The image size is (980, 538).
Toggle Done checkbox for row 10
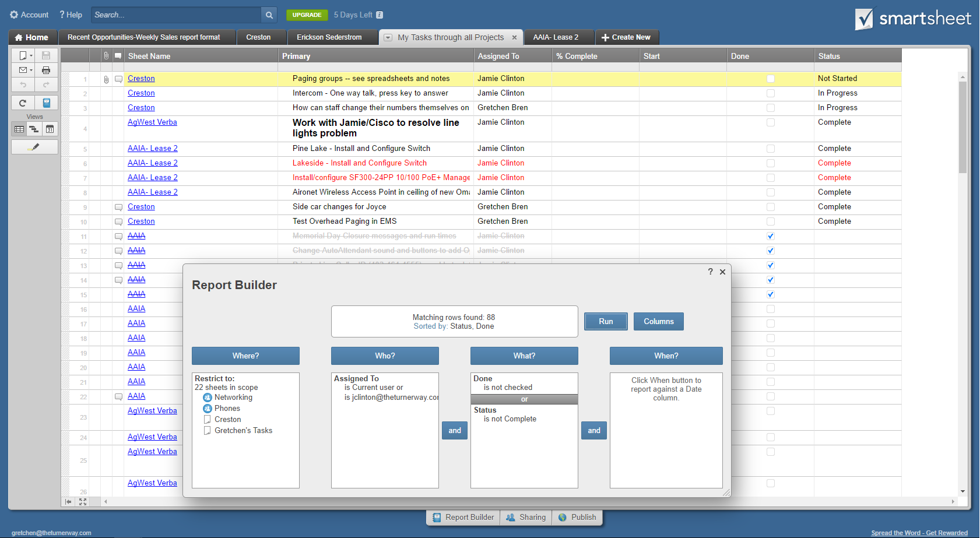click(771, 221)
